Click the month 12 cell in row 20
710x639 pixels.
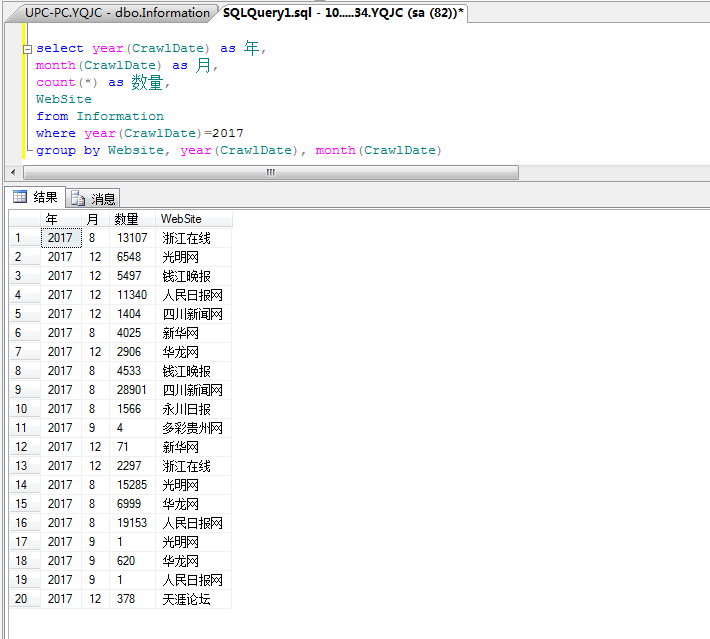pyautogui.click(x=95, y=599)
